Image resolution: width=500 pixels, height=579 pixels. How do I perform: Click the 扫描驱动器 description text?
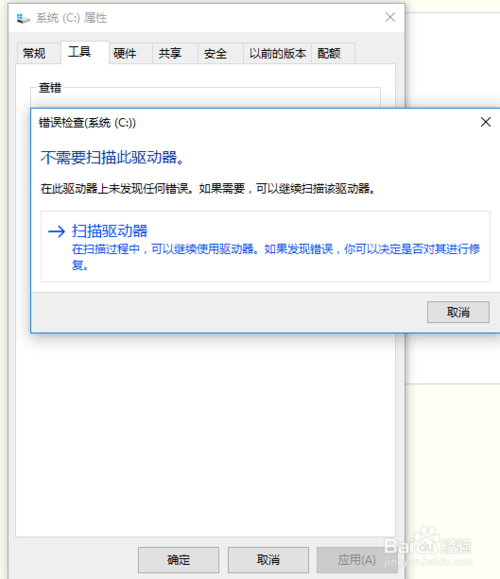(x=275, y=257)
